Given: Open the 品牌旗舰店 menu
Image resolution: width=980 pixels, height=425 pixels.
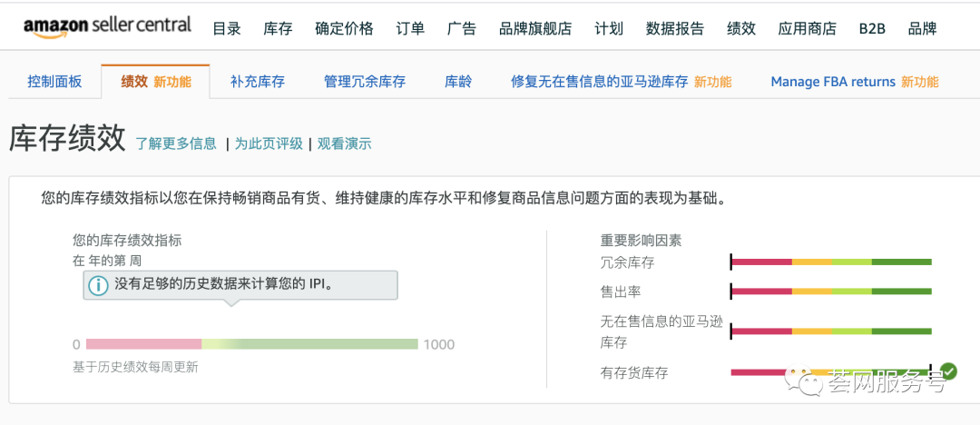Looking at the screenshot, I should [x=535, y=28].
